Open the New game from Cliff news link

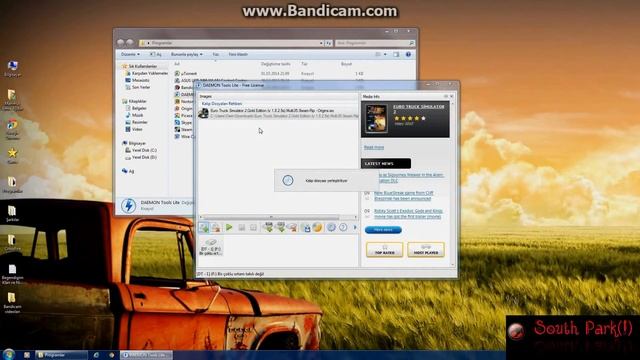pyautogui.click(x=404, y=196)
